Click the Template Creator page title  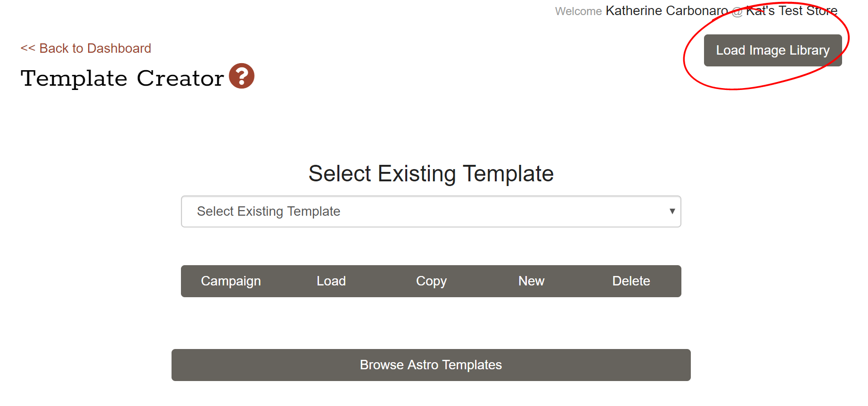pyautogui.click(x=122, y=78)
